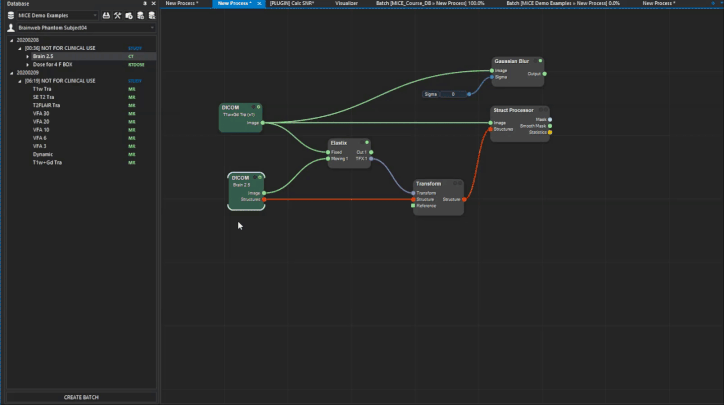Collapse the 20200208 date node
Image resolution: width=724 pixels, height=405 pixels.
click(x=12, y=40)
